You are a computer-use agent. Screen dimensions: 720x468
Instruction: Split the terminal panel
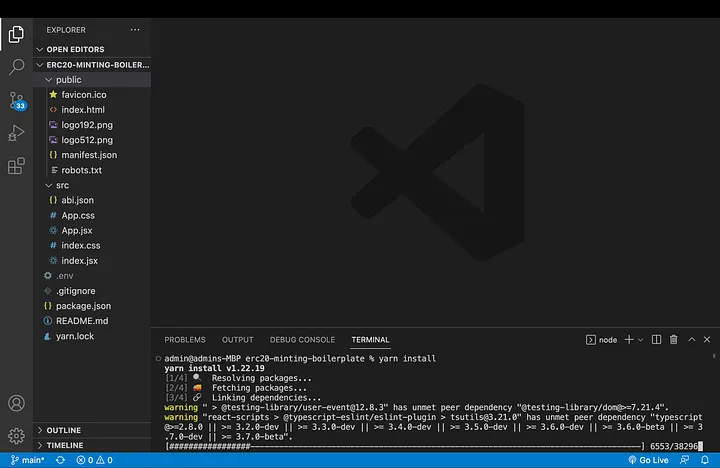click(x=657, y=340)
